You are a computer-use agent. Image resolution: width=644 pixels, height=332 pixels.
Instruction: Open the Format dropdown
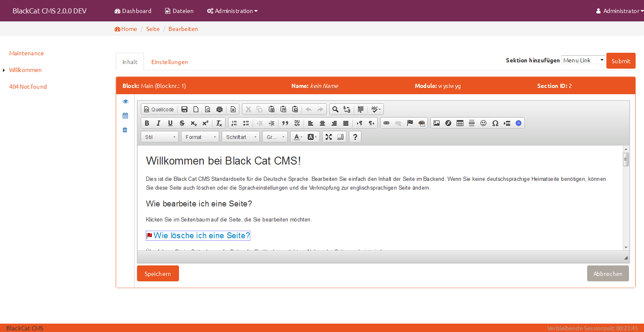[x=201, y=137]
